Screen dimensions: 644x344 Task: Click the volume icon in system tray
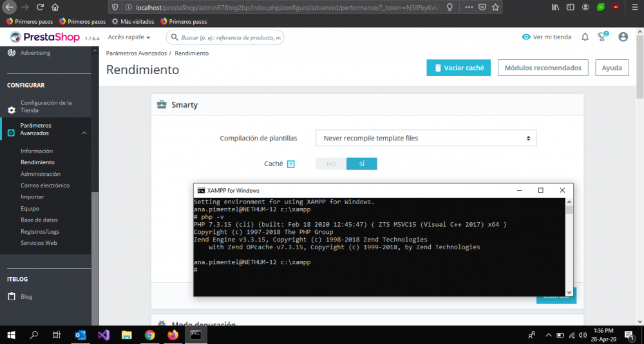tap(582, 335)
